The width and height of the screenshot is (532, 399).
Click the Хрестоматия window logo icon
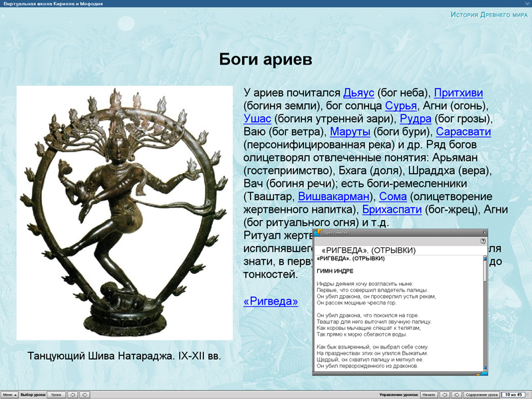pyautogui.click(x=318, y=232)
